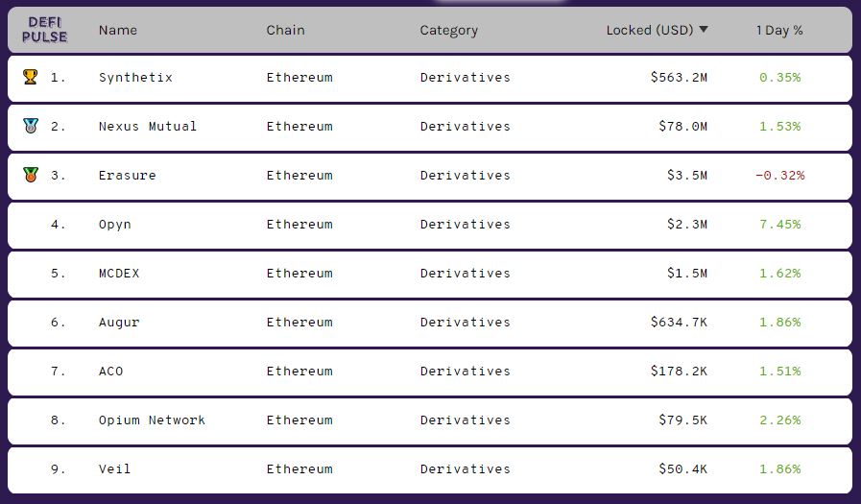The width and height of the screenshot is (861, 504).
Task: Sort by the Chain column header
Action: [285, 30]
